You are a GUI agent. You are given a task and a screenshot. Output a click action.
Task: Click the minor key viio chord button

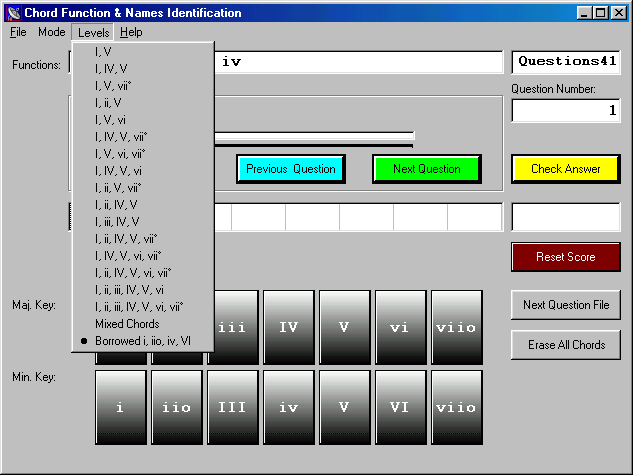point(457,407)
